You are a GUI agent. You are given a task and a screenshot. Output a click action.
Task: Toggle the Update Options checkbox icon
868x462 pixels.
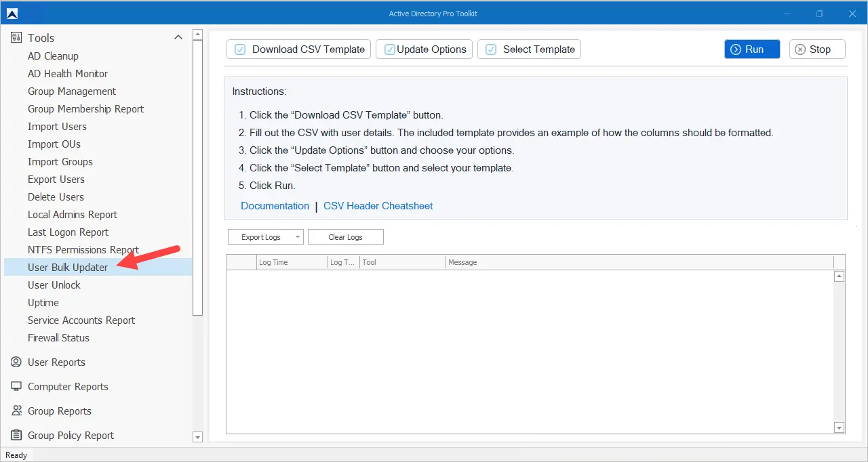[389, 49]
